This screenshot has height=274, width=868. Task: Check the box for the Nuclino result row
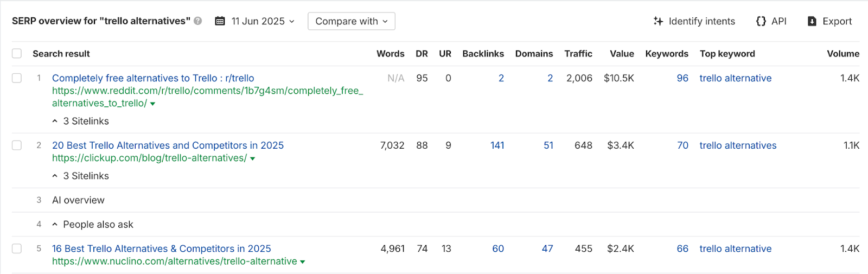[x=17, y=248]
